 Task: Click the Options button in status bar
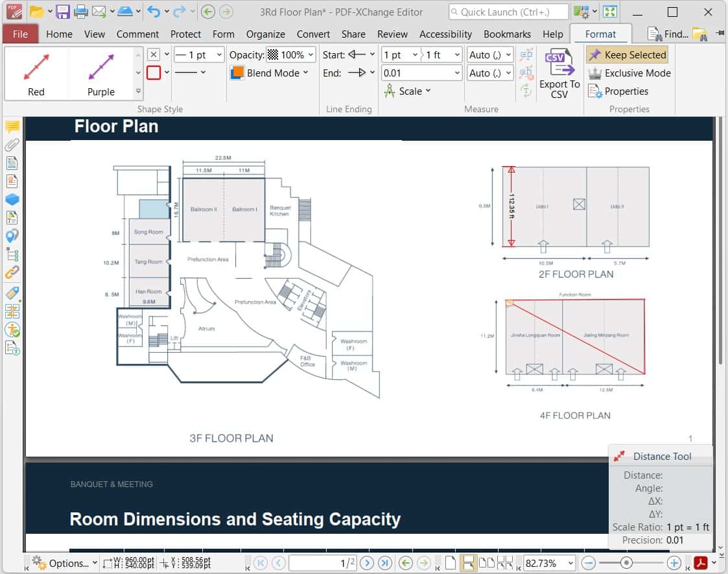tap(67, 563)
